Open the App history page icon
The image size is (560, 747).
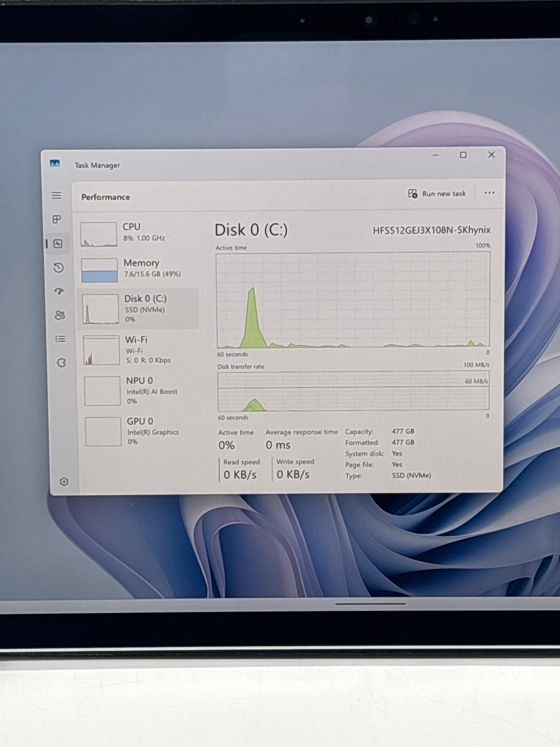pos(59,268)
